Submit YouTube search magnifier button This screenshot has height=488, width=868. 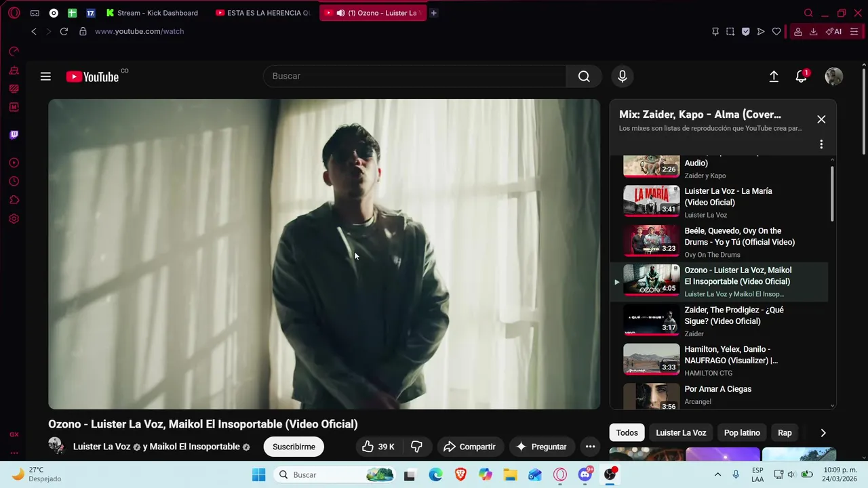584,77
